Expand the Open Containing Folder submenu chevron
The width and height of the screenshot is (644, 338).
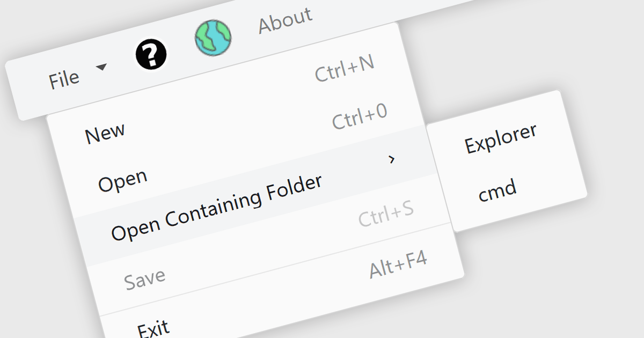pos(392,159)
